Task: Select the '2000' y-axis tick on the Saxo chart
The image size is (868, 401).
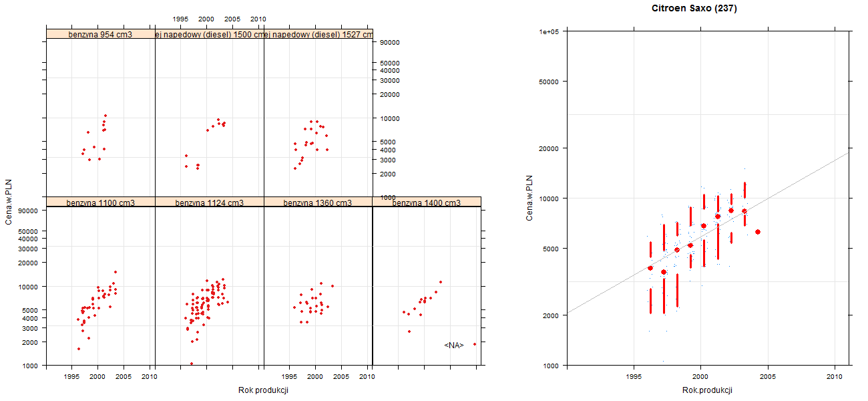Action: click(552, 315)
